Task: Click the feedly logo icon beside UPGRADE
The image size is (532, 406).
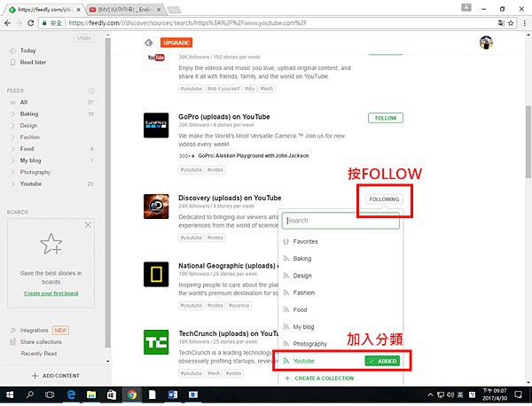Action: click(149, 43)
